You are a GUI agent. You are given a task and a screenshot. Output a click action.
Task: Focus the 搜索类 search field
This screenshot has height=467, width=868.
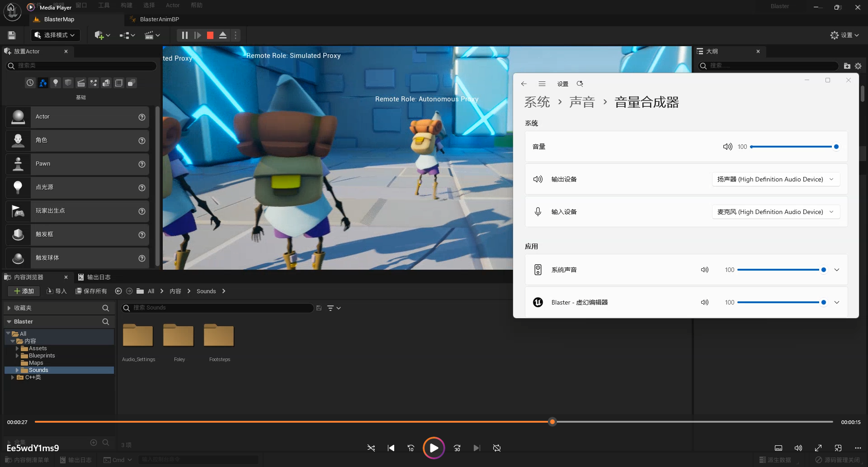click(x=81, y=66)
